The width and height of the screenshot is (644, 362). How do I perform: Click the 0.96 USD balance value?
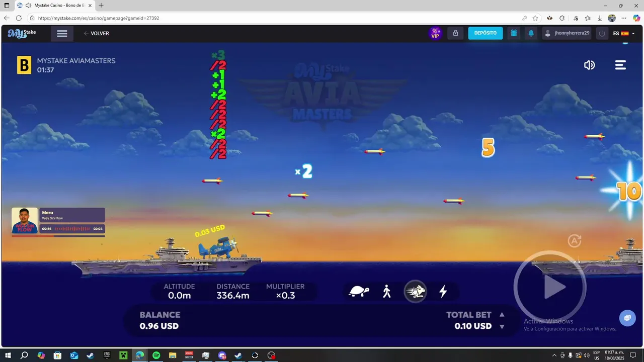point(159,326)
